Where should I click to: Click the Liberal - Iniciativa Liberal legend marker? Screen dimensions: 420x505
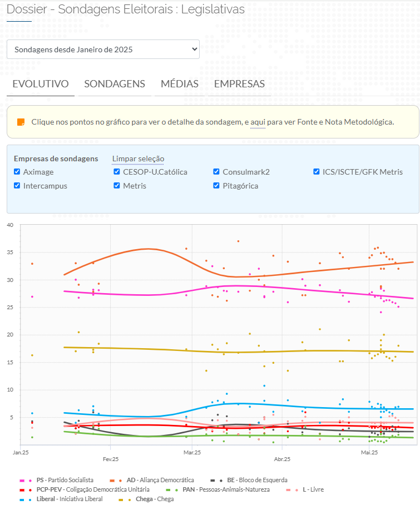point(26,499)
